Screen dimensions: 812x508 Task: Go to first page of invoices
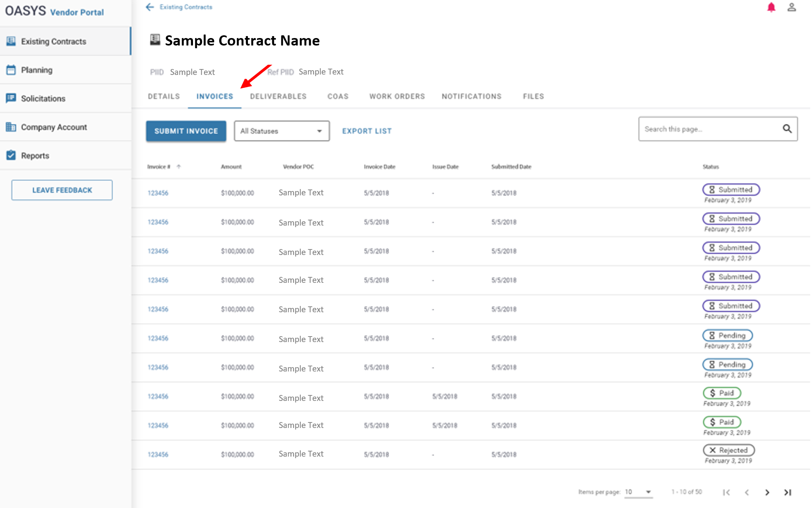click(726, 492)
